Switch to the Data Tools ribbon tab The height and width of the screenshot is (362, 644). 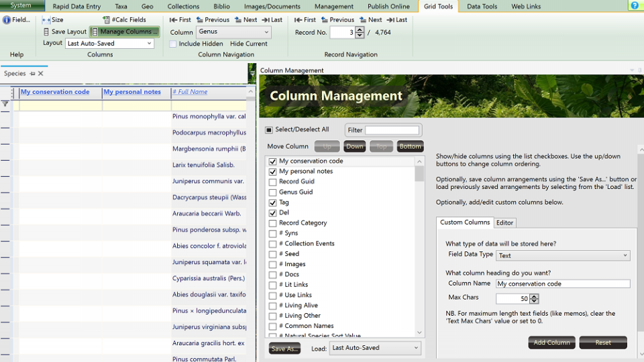(482, 7)
